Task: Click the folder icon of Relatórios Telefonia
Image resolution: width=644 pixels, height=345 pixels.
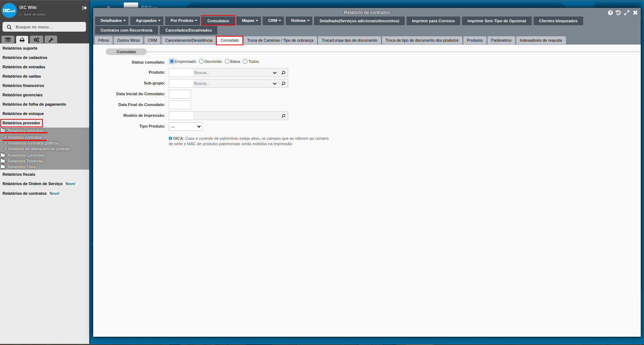Action: [3, 161]
